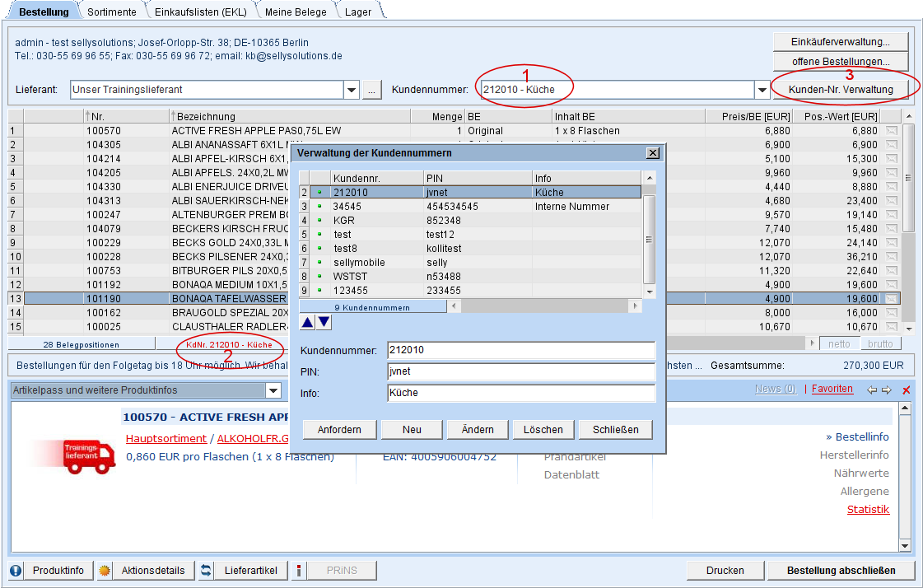Click into the PIN input field
Viewport: 923px width, 588px height.
[520, 371]
